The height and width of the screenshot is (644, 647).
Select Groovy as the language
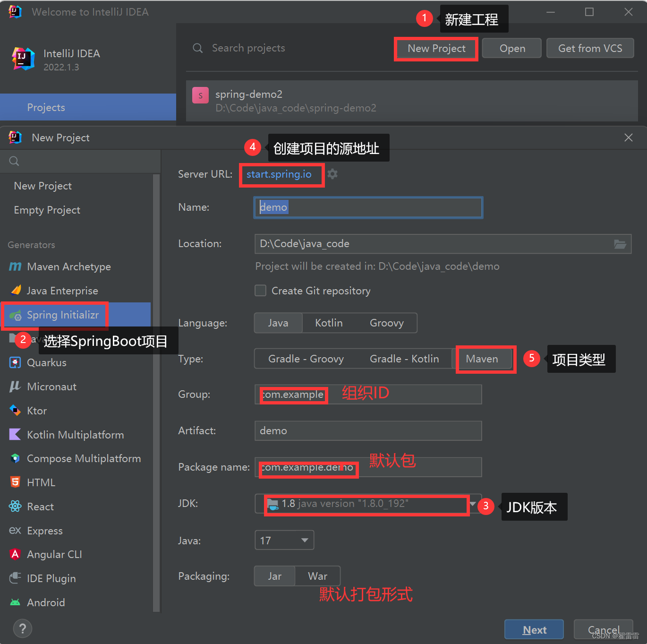[x=387, y=323]
